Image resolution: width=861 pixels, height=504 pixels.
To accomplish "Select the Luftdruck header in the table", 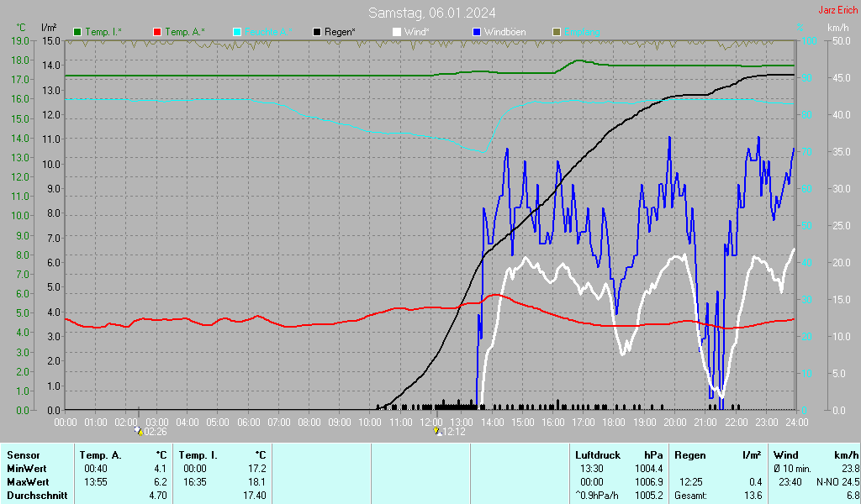I will point(597,455).
